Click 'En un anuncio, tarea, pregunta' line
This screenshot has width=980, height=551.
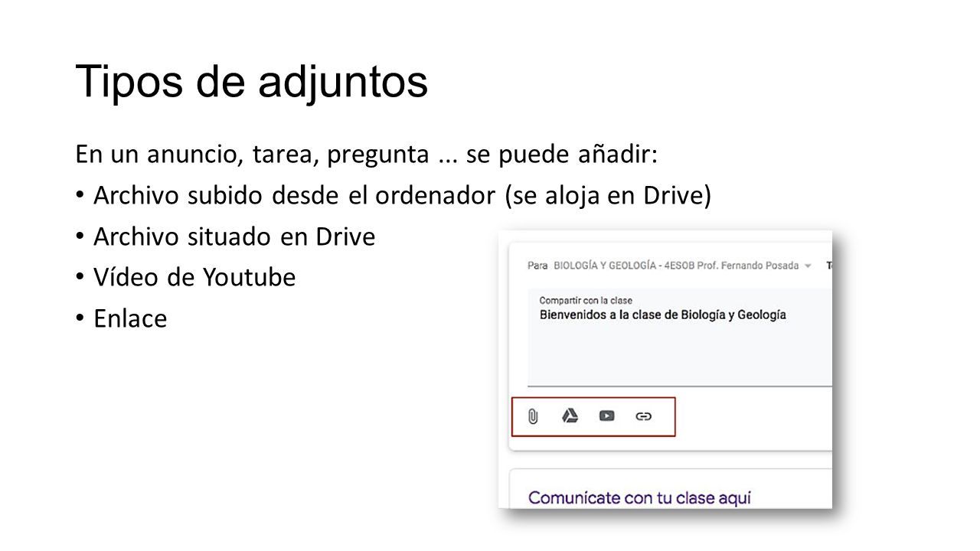[366, 155]
